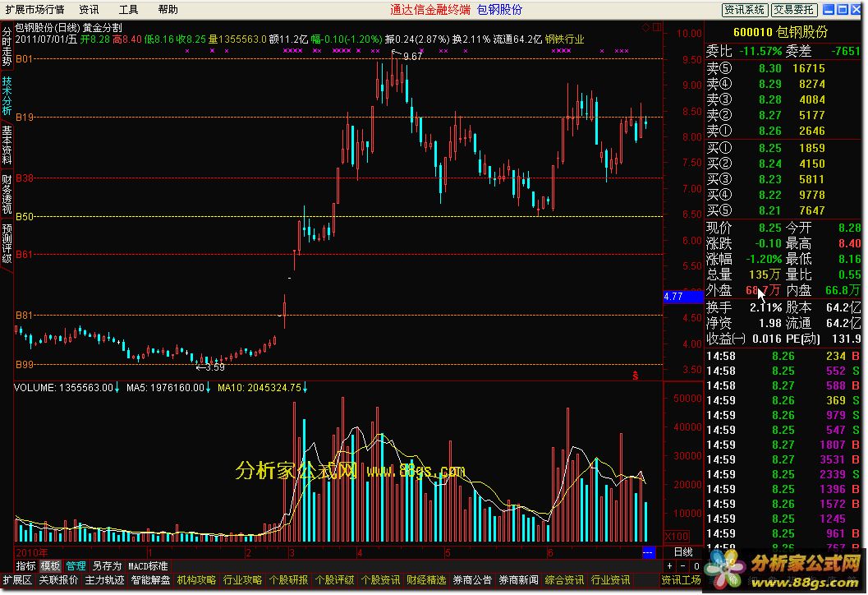Image resolution: width=868 pixels, height=595 pixels.
Task: Click the B19 golden ratio line label
Action: point(25,117)
